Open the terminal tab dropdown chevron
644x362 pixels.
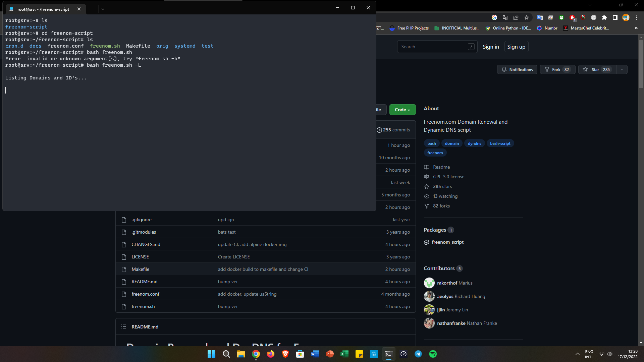tap(103, 9)
